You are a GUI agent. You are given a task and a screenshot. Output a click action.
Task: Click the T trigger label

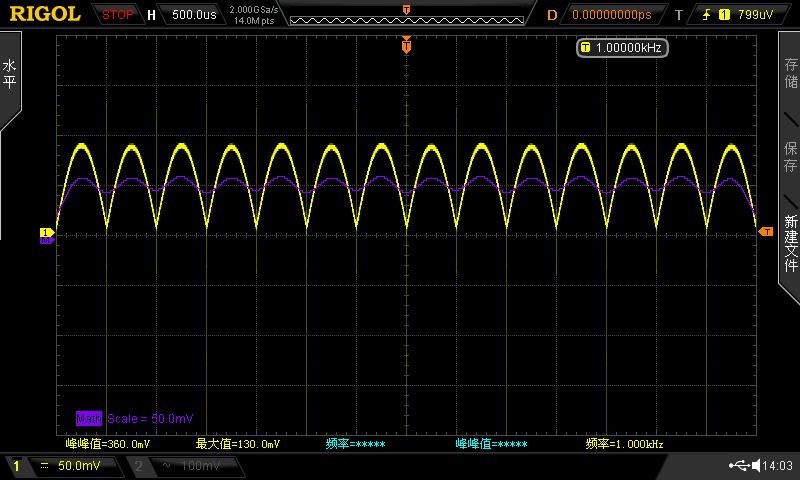[679, 15]
